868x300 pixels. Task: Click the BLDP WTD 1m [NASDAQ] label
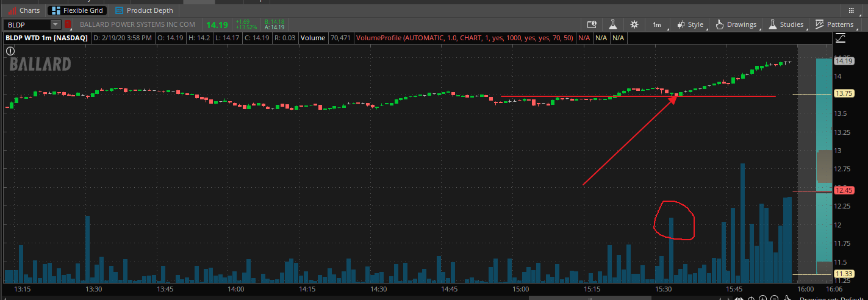pyautogui.click(x=47, y=38)
